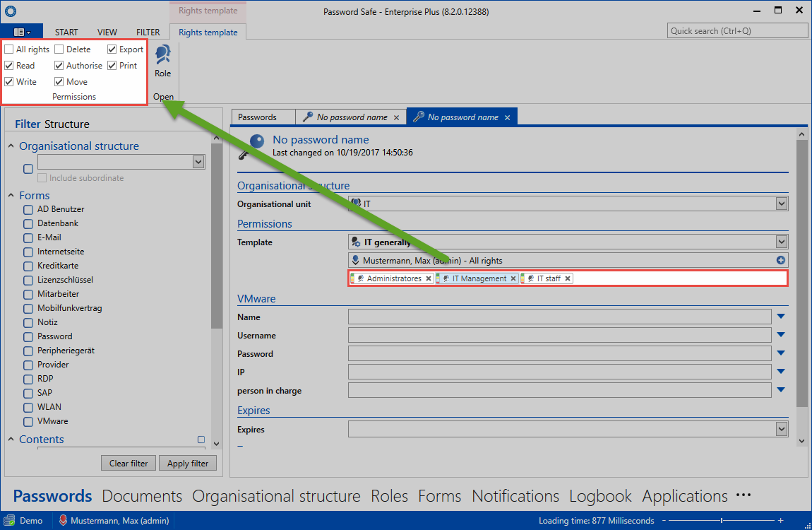Toggle the Export permission checkbox

112,49
